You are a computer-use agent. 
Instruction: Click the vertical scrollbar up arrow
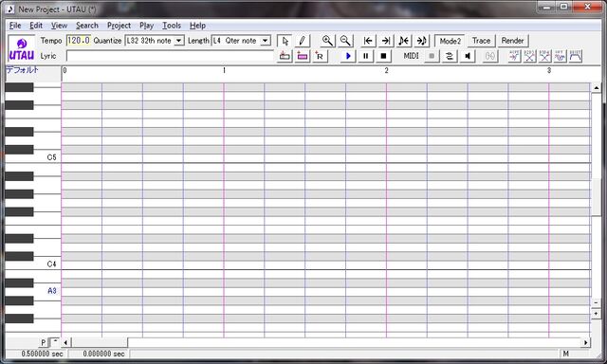[597, 88]
